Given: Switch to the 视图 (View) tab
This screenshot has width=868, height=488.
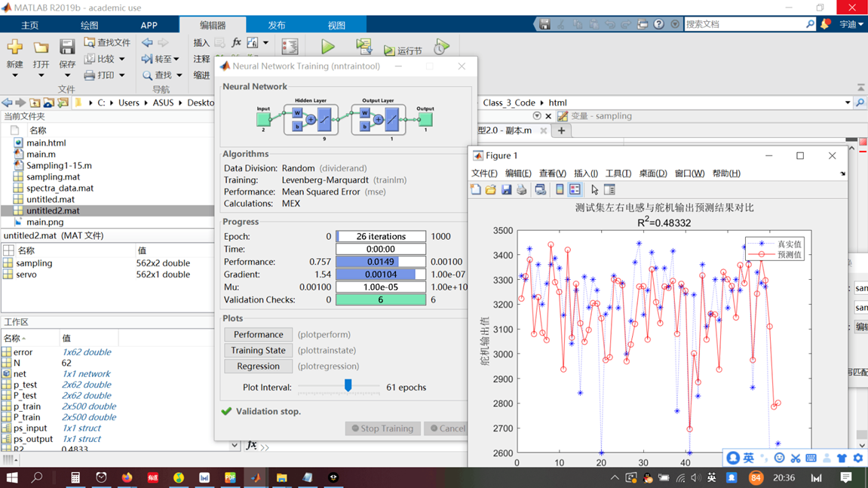Looking at the screenshot, I should click(x=336, y=26).
